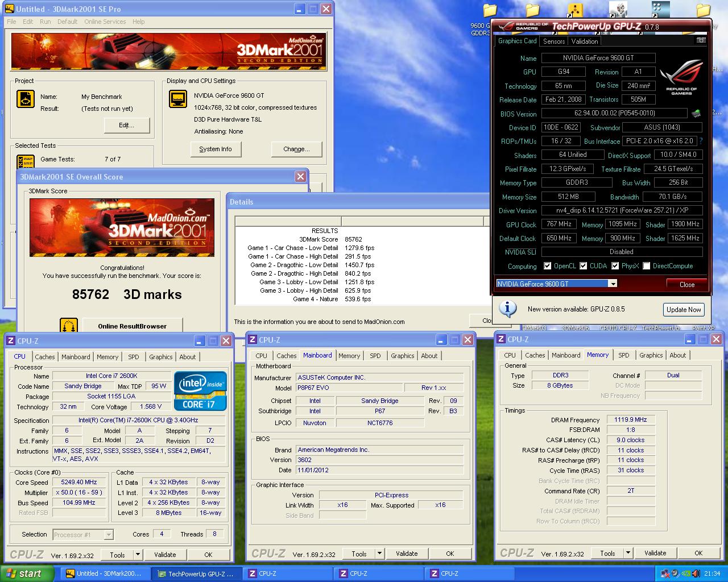
Task: Open the About tab in the left CPU-Z window
Action: point(188,357)
